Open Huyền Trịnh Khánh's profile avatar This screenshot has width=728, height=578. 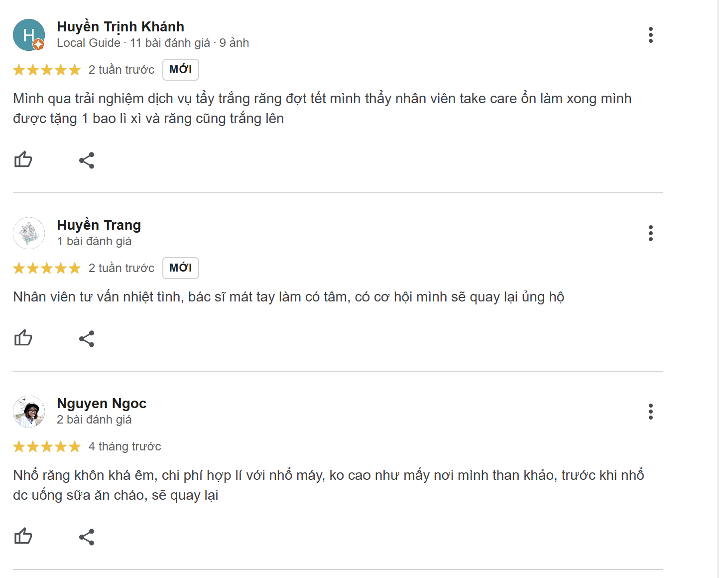[x=29, y=35]
